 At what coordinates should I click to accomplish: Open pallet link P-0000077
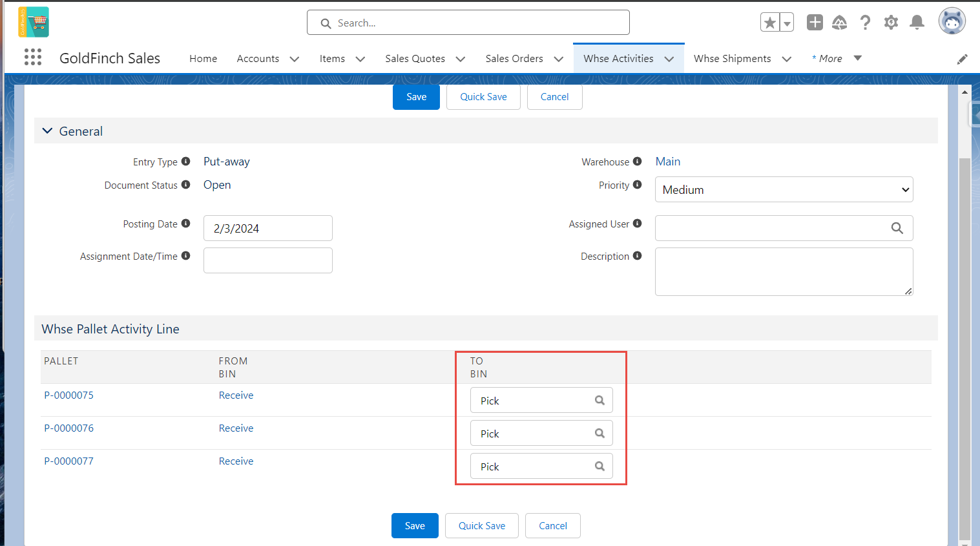(68, 461)
